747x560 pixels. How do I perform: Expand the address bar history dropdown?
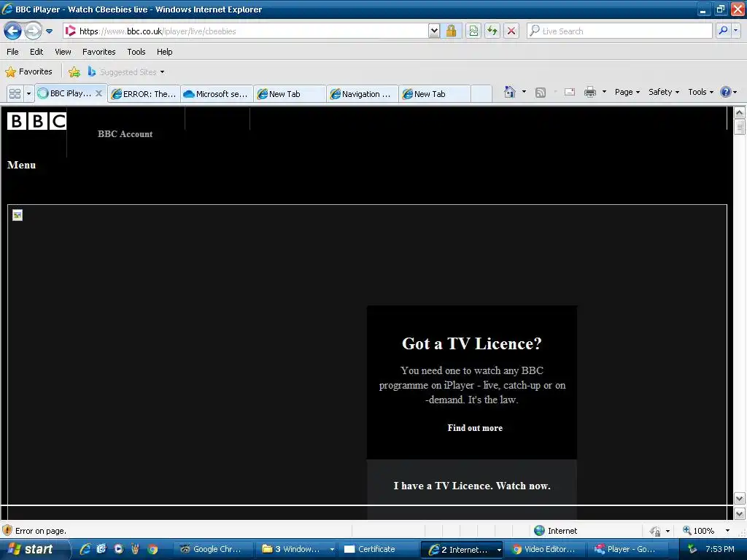pos(433,31)
